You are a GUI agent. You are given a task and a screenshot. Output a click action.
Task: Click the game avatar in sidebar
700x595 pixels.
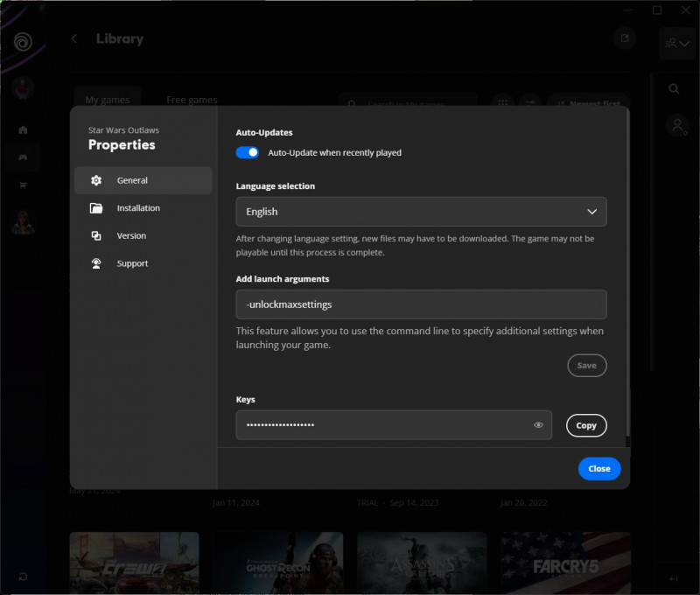(23, 222)
